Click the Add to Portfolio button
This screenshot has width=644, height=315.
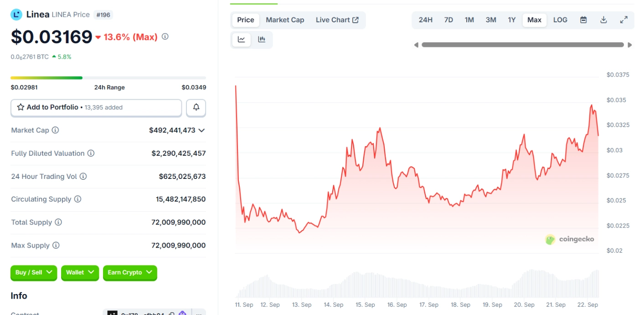point(96,108)
